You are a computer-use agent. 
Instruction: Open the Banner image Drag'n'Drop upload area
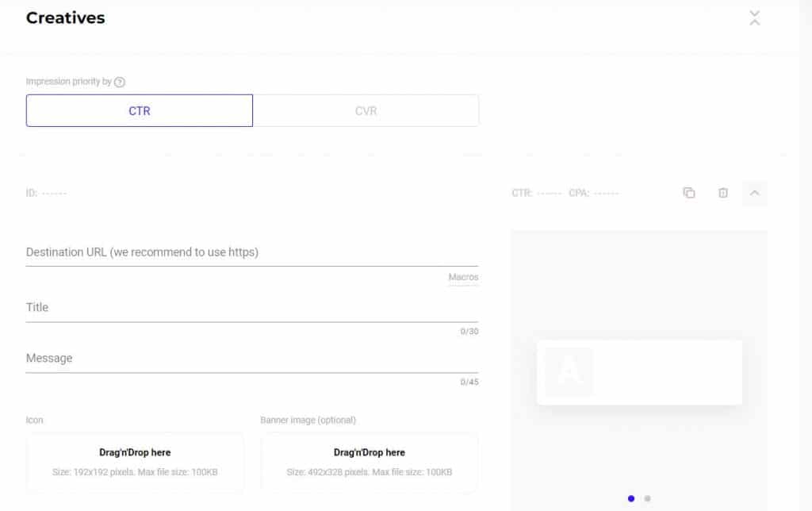coord(370,463)
